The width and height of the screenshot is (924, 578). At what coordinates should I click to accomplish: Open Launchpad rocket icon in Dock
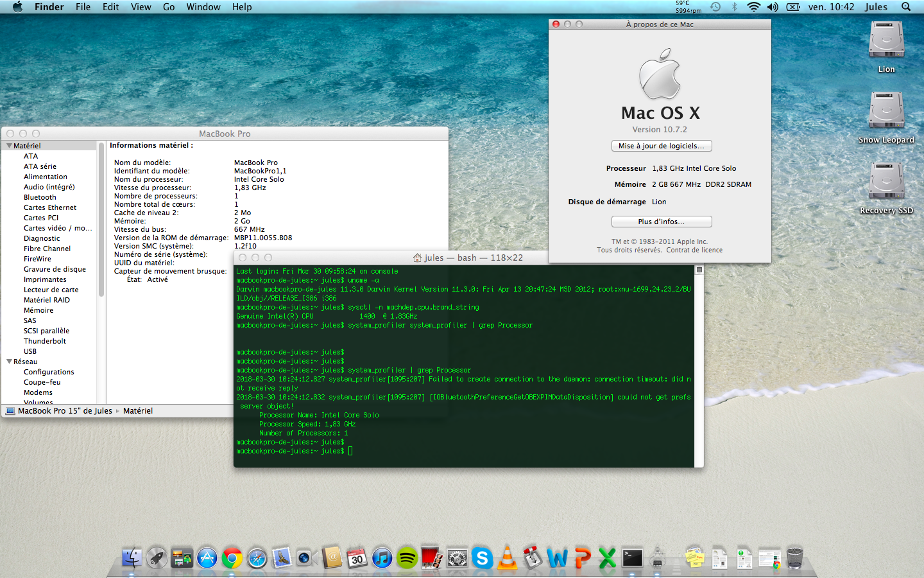pyautogui.click(x=157, y=557)
